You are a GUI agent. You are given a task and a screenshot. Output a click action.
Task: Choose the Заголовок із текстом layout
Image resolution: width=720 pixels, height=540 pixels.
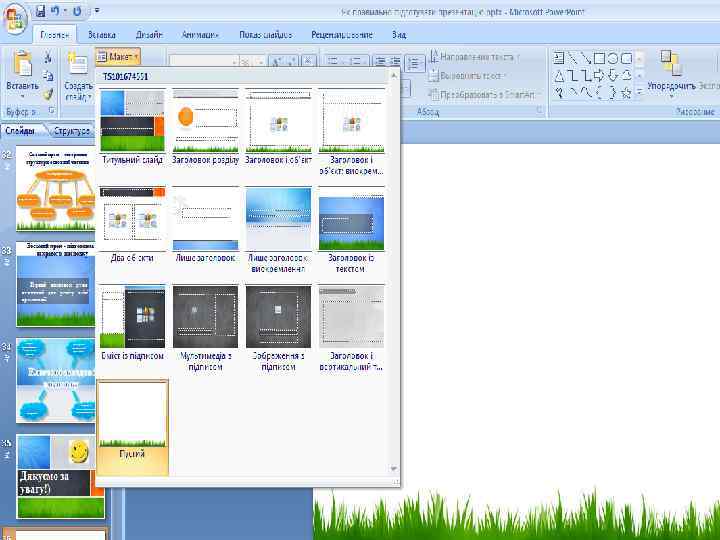point(351,230)
